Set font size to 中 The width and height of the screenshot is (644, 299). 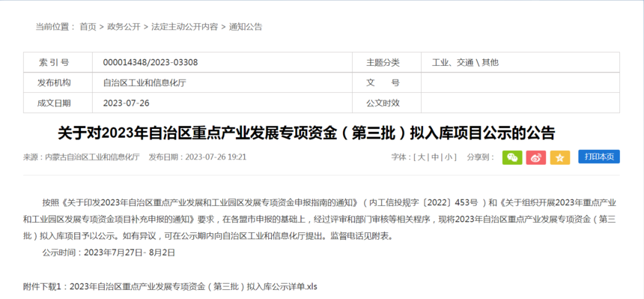coord(435,157)
